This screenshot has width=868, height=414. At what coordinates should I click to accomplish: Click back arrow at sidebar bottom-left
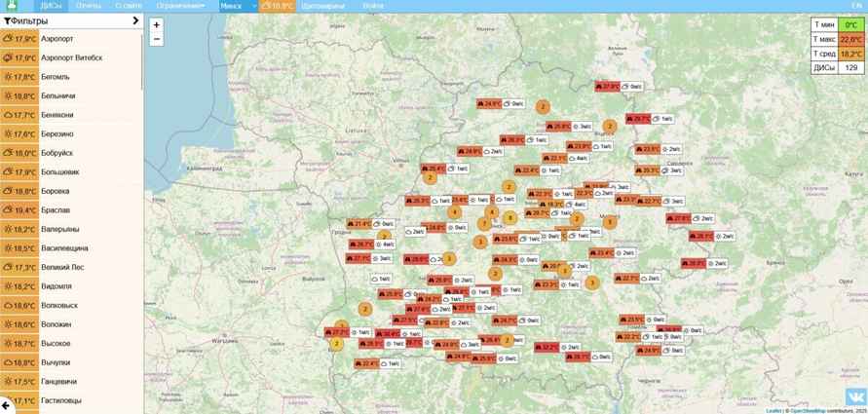[7, 404]
